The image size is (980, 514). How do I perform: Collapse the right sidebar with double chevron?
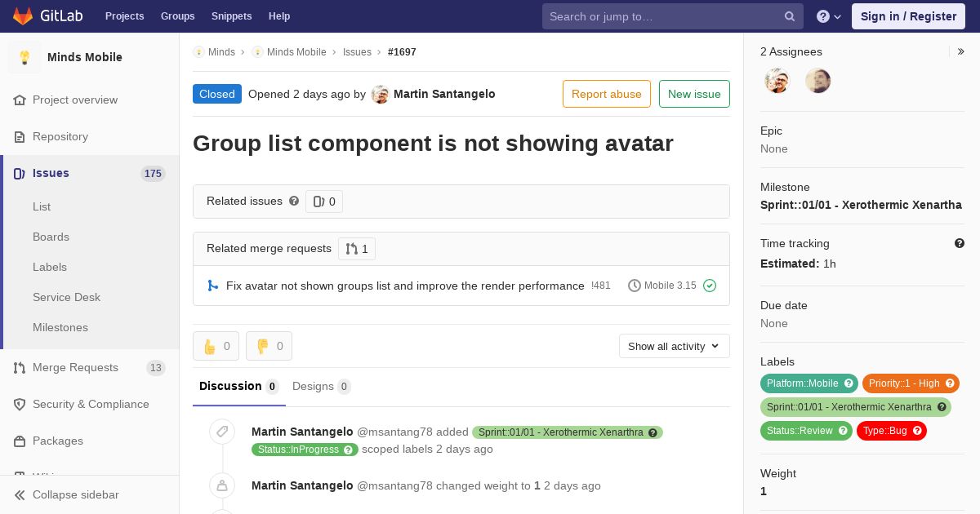coord(961,51)
